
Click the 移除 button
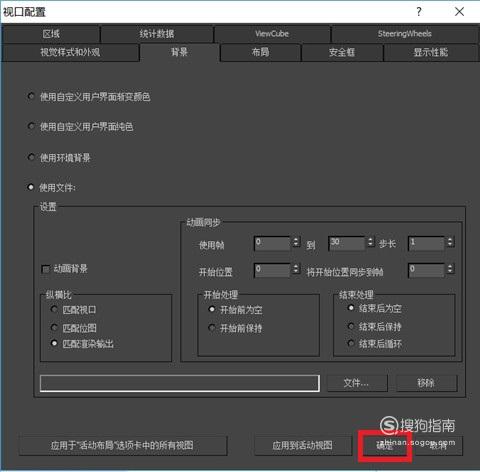(x=426, y=383)
